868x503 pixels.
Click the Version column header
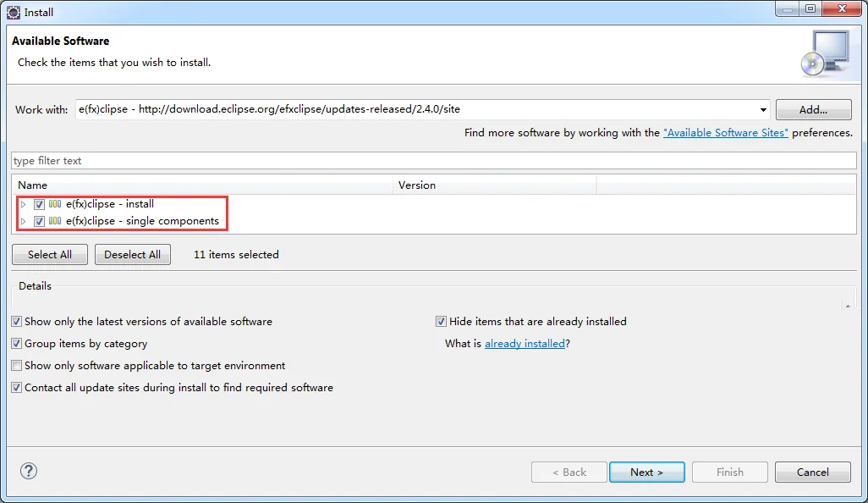tap(495, 185)
